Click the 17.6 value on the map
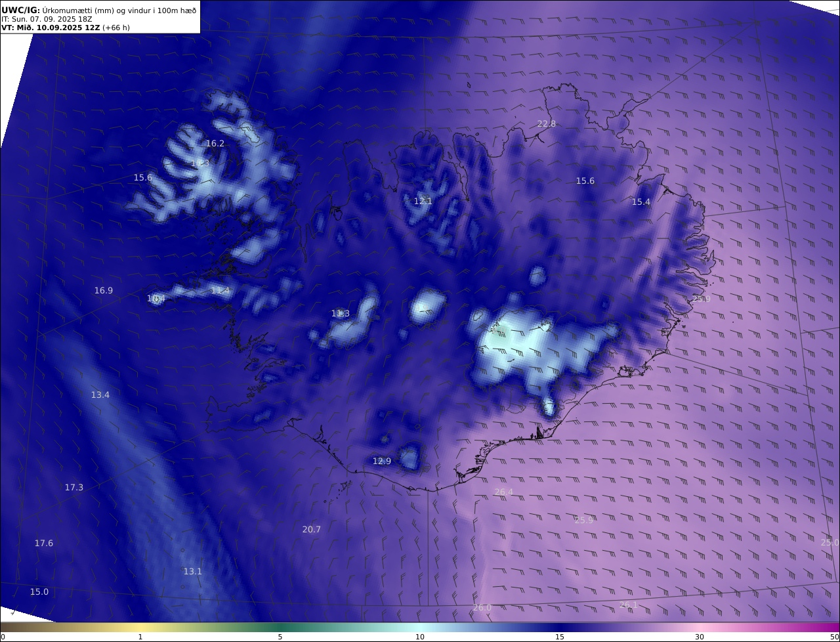 (x=44, y=543)
